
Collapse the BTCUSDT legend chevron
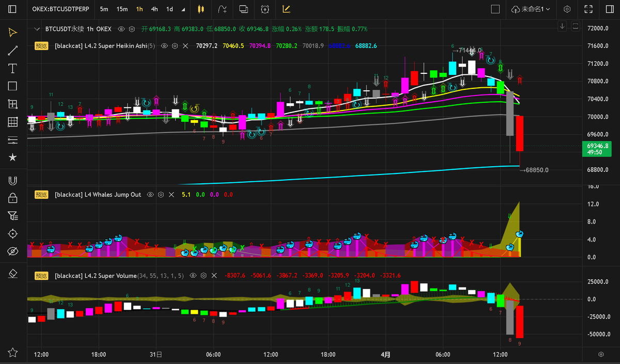pos(36,29)
